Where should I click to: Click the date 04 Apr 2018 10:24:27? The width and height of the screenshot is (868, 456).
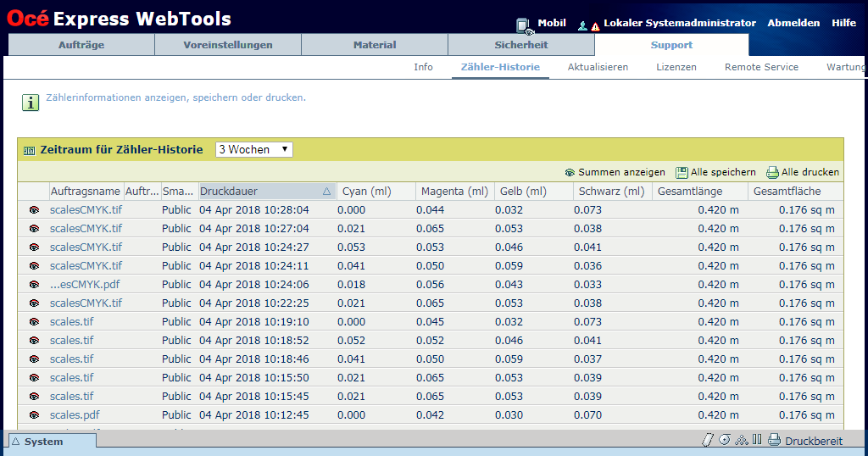[254, 247]
